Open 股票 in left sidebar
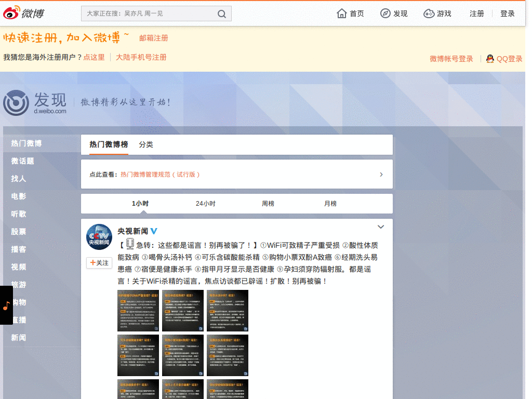Screen dimensions: 532x399 pos(19,231)
